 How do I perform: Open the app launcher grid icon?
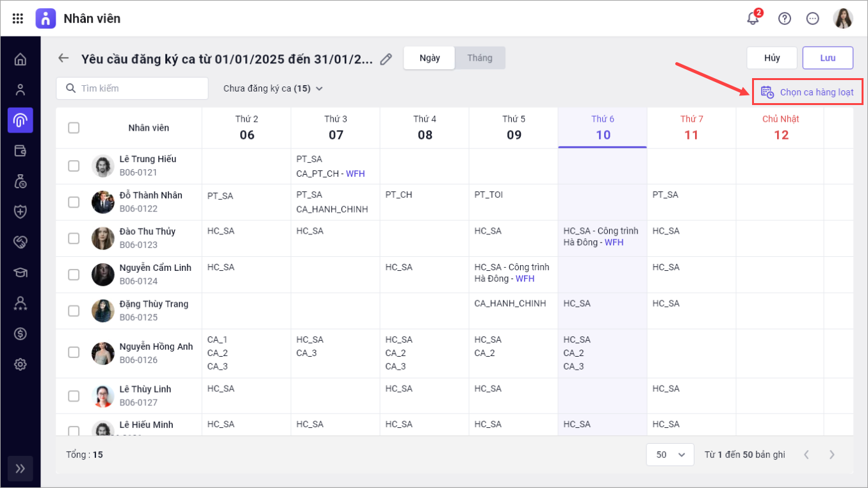(18, 19)
